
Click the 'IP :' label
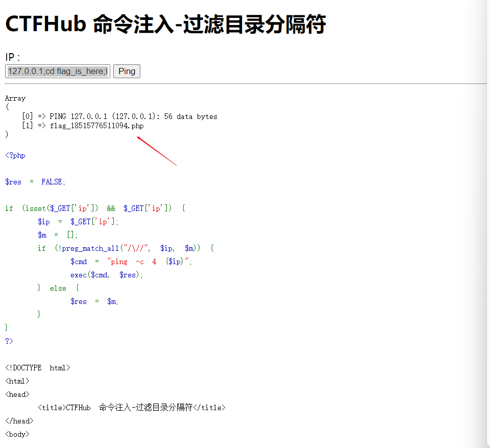click(12, 57)
